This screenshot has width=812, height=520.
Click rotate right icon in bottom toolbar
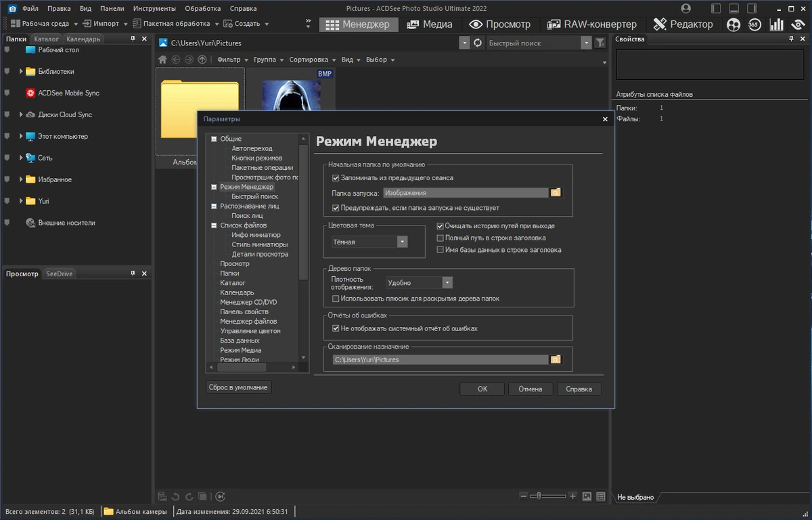click(x=189, y=496)
